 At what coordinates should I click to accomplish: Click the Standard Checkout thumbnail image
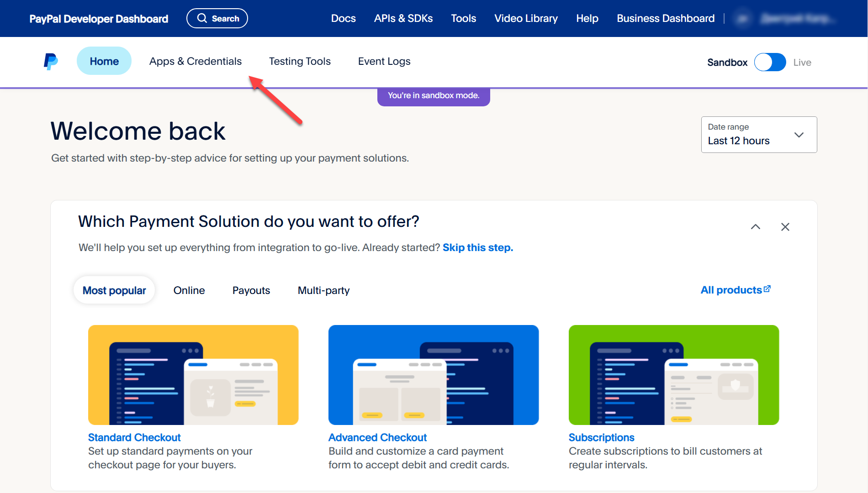coord(193,375)
